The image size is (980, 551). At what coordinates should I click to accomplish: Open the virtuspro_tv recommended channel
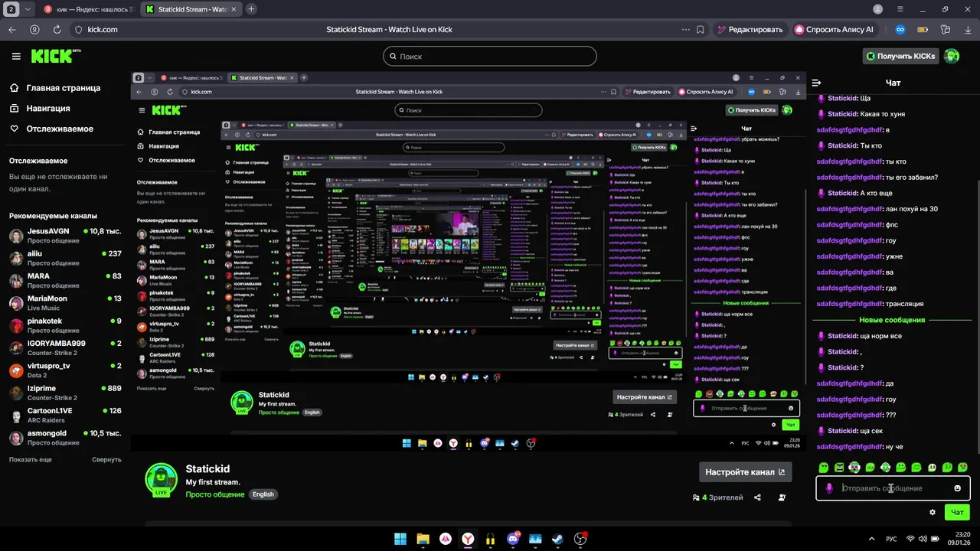click(x=65, y=370)
